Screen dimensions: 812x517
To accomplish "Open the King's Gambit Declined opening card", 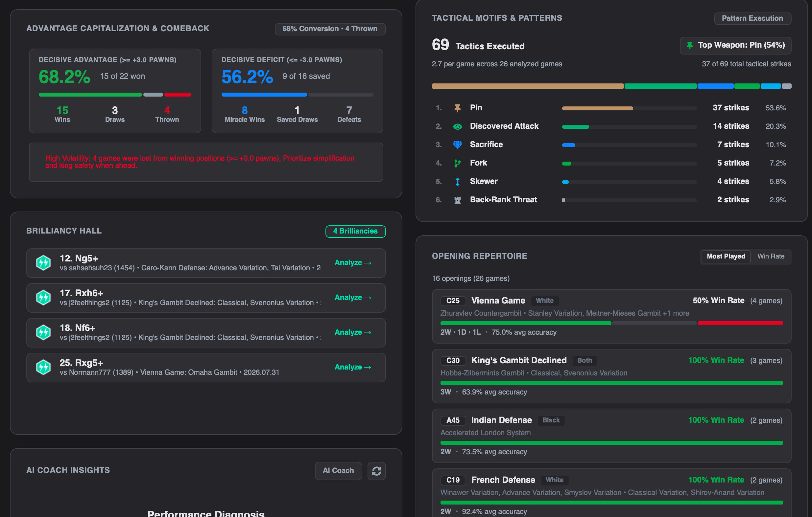I will (611, 376).
